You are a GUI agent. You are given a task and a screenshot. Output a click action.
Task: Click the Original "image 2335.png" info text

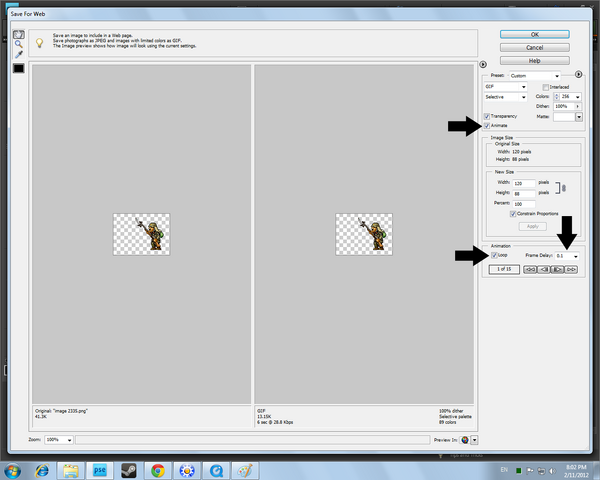(x=61, y=411)
